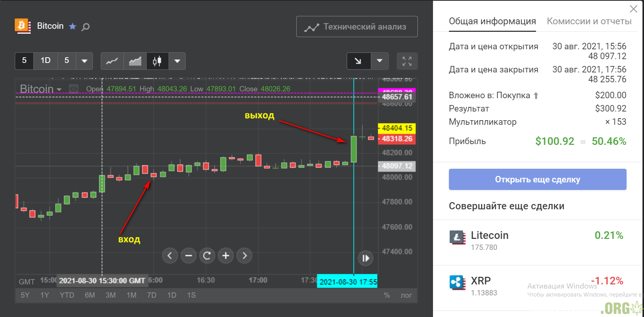
Task: Click the result value $300.92
Action: [611, 108]
